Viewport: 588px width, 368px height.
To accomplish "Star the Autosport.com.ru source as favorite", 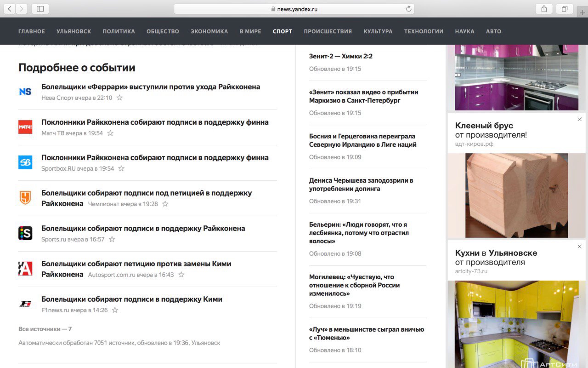I will click(x=181, y=275).
